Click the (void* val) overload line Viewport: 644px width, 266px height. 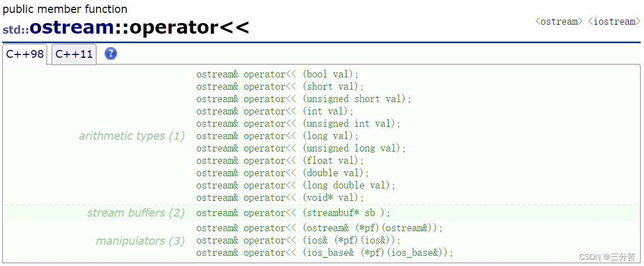(280, 198)
